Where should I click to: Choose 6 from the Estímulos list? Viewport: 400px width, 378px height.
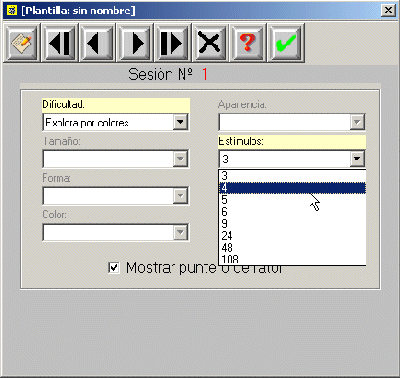pos(292,212)
